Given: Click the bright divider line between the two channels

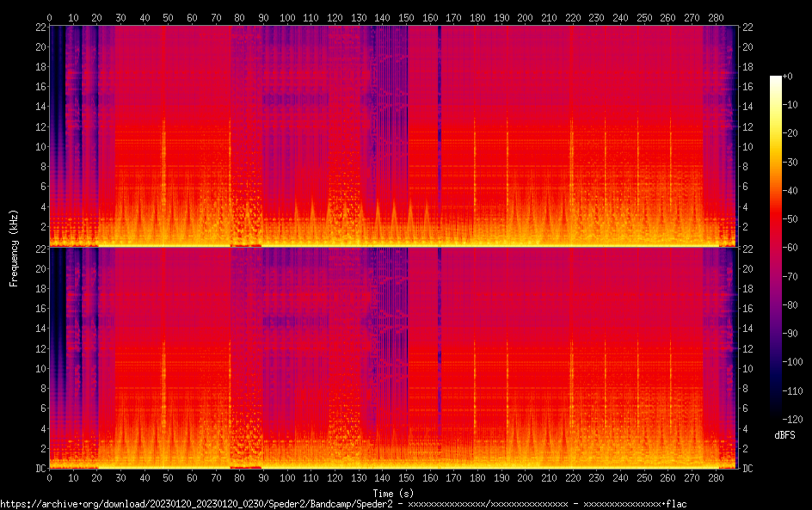Looking at the screenshot, I should pyautogui.click(x=392, y=246).
